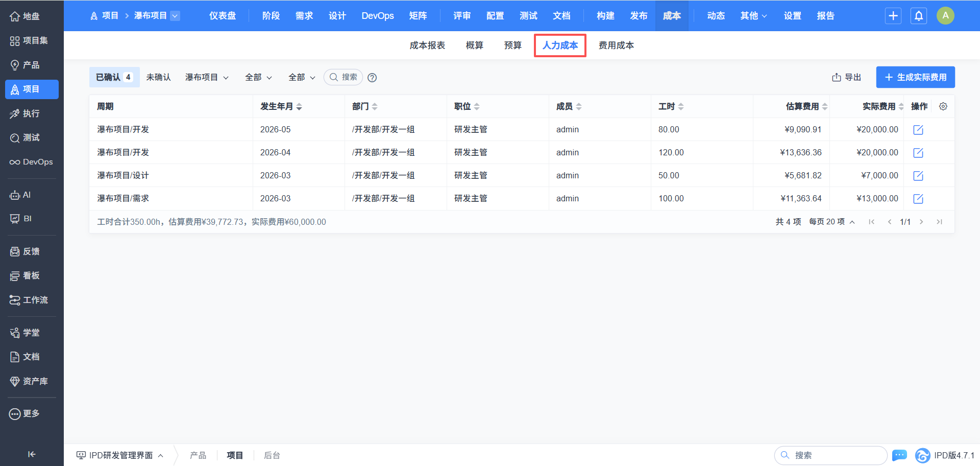The height and width of the screenshot is (466, 980).
Task: Change the 每页 20 项 page size
Action: pos(831,222)
